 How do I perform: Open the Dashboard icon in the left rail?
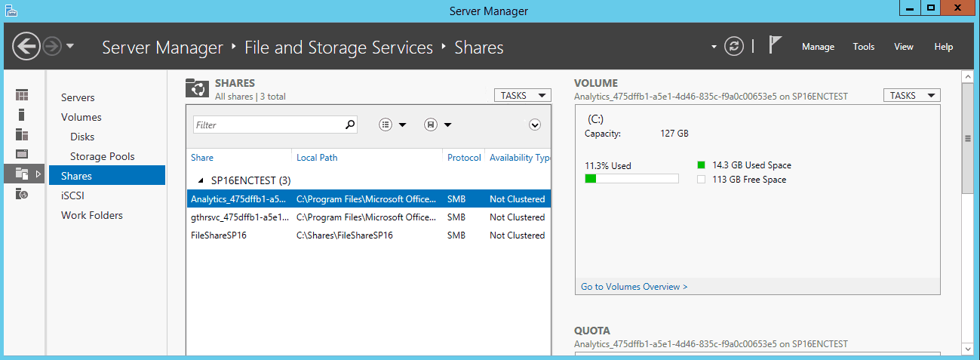22,95
